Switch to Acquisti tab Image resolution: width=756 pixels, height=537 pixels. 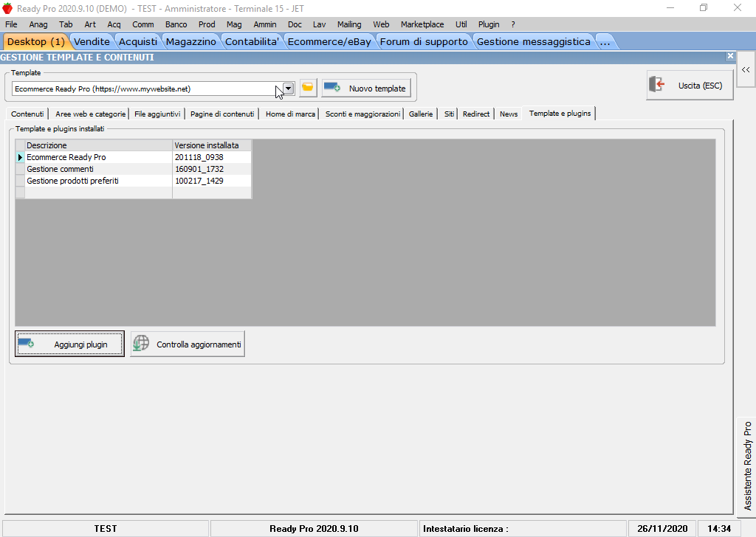point(138,41)
